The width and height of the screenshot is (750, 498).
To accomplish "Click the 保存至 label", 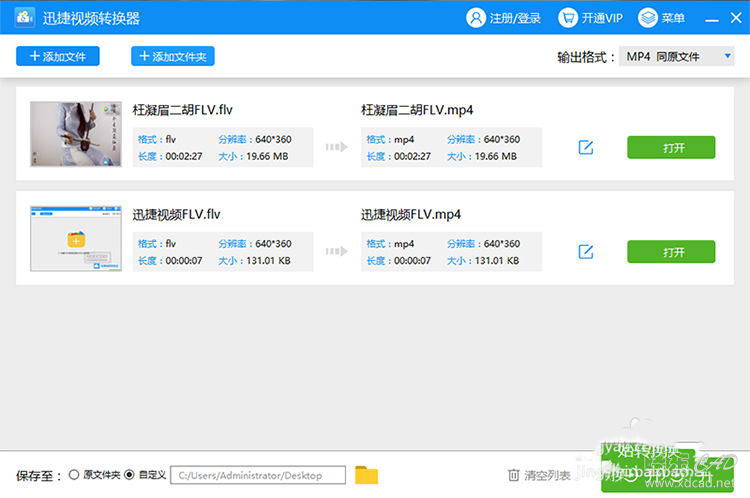I will pyautogui.click(x=39, y=476).
